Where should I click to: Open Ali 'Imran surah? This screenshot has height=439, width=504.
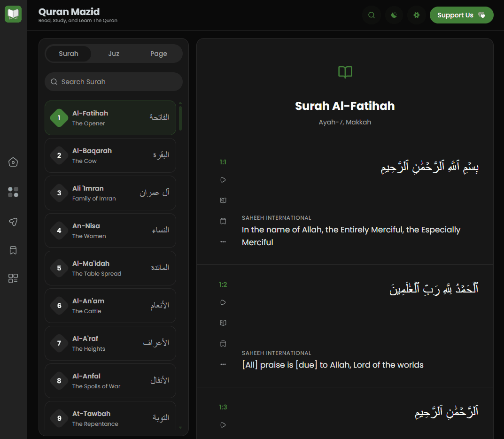(110, 193)
